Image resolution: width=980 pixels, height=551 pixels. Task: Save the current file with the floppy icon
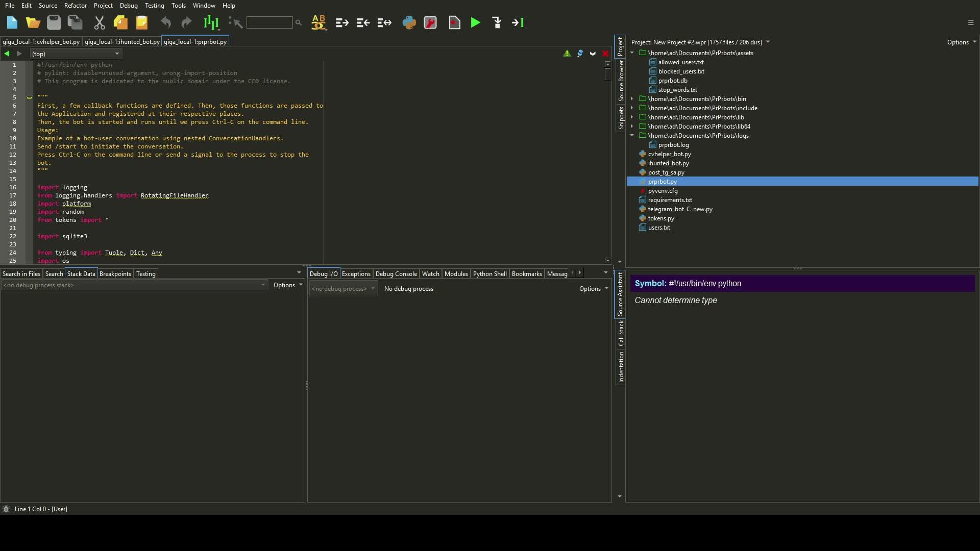click(x=54, y=22)
